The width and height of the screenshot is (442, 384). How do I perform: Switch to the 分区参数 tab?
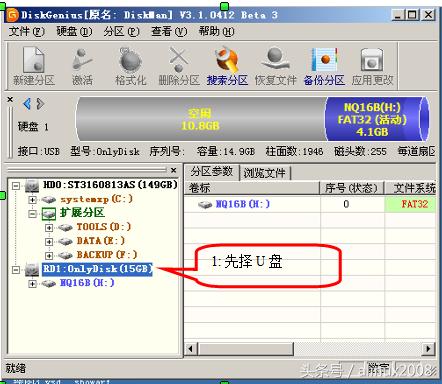coord(212,172)
